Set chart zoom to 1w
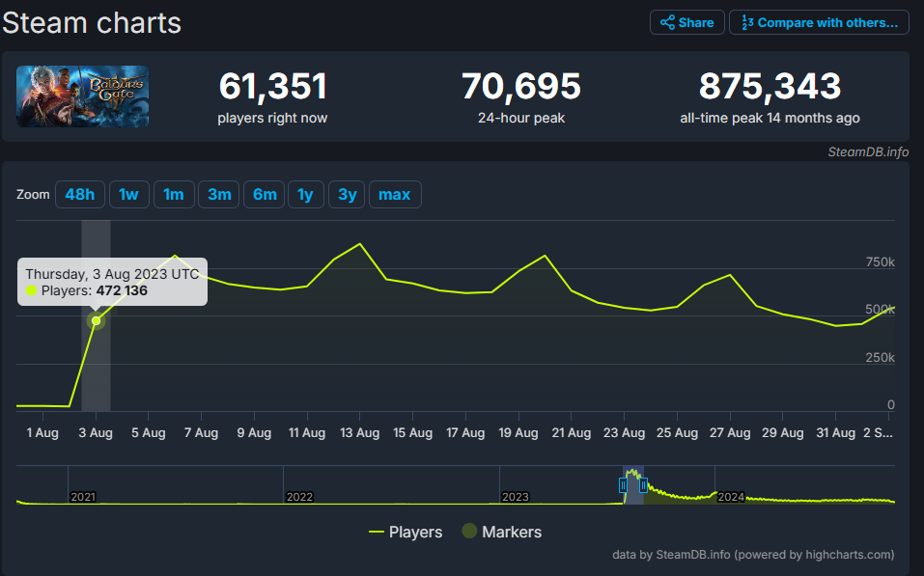Image resolution: width=924 pixels, height=576 pixels. (128, 194)
